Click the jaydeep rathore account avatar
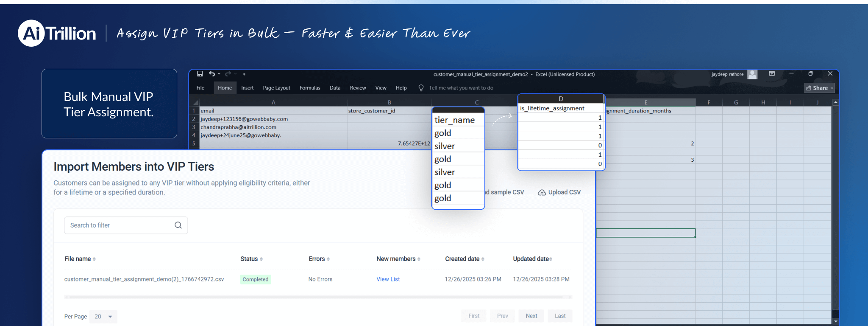The height and width of the screenshot is (326, 868). (752, 74)
